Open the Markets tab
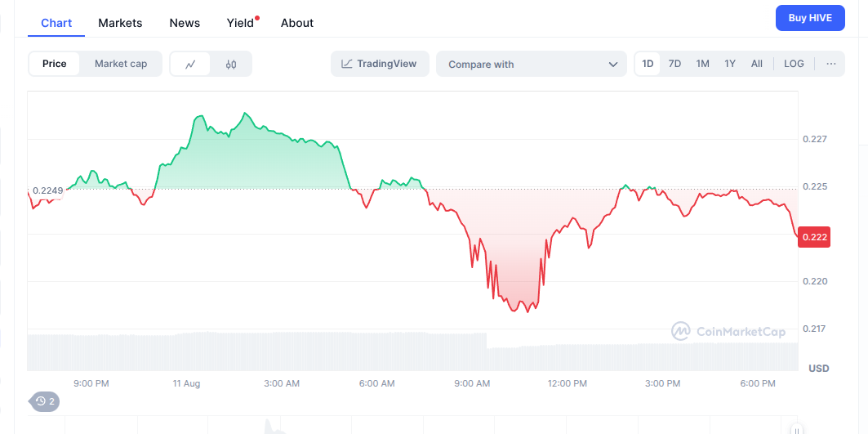 [120, 23]
